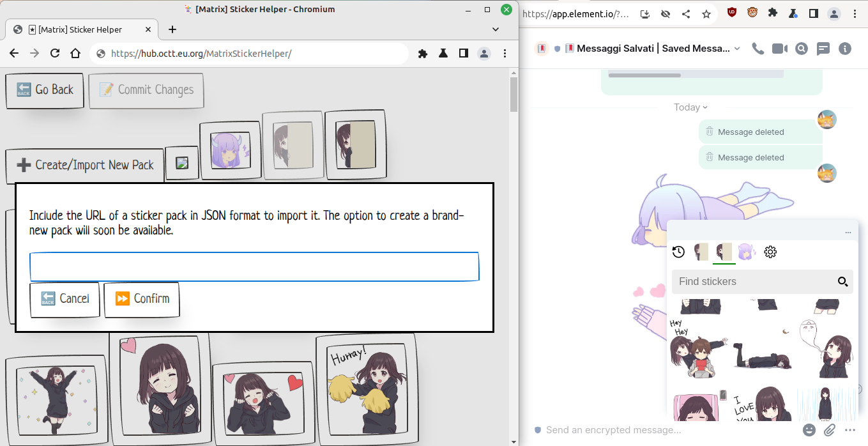868x446 pixels.
Task: Select the arms-raised jumping girl sticker
Action: click(x=56, y=401)
